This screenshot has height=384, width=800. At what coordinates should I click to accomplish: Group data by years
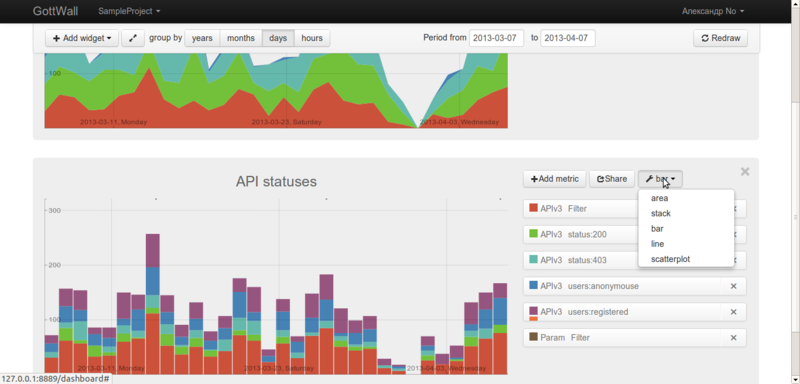[x=202, y=38]
